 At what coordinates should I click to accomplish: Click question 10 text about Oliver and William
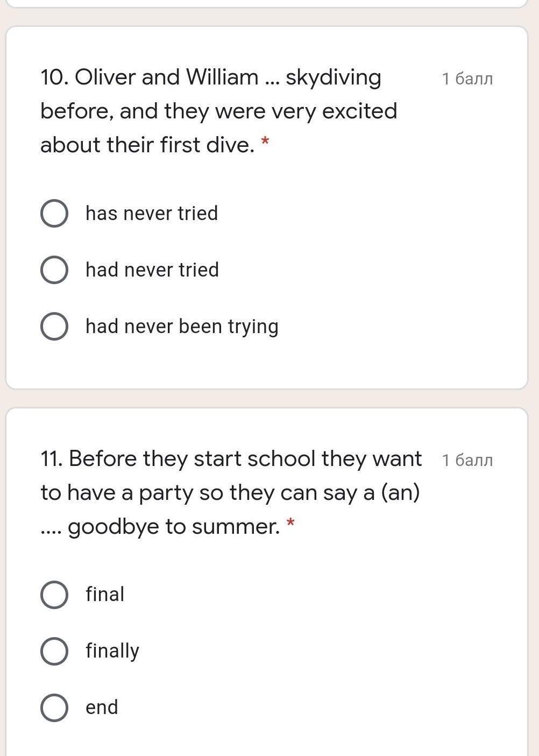click(x=218, y=111)
